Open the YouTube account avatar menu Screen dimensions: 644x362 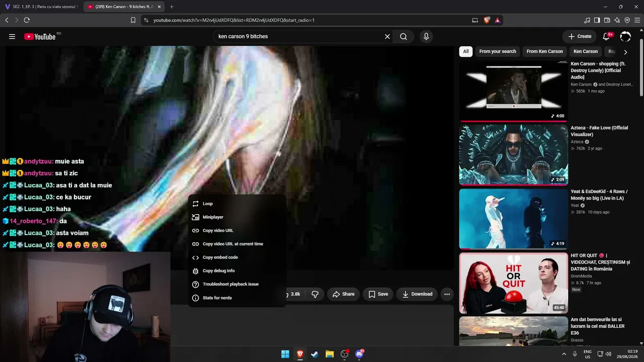tap(625, 37)
